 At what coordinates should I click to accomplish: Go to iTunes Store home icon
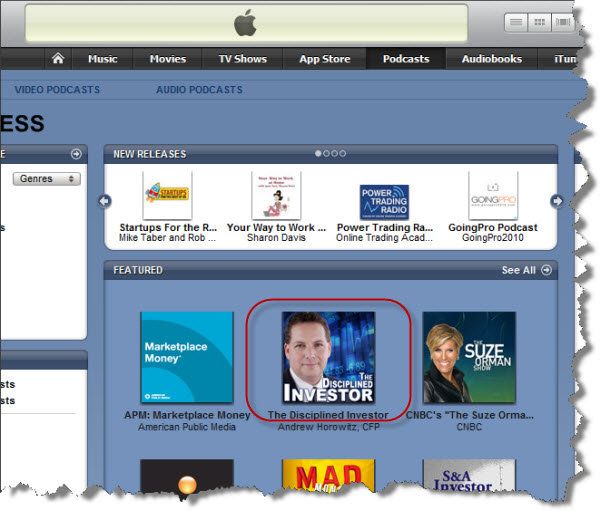[x=58, y=59]
